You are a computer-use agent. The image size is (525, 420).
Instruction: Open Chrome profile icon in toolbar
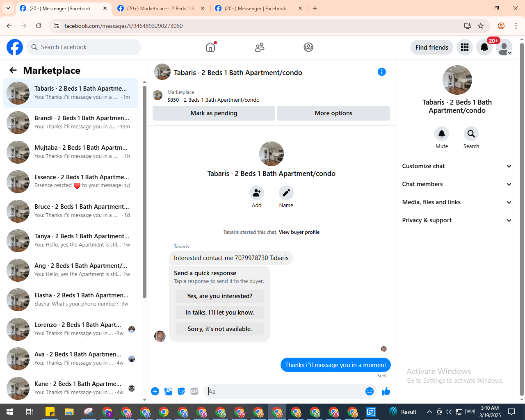point(501,26)
